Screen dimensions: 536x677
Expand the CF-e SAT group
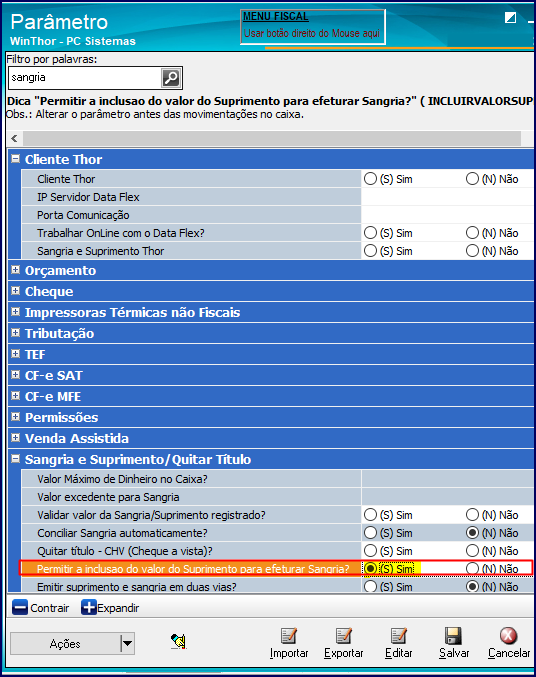(x=16, y=375)
